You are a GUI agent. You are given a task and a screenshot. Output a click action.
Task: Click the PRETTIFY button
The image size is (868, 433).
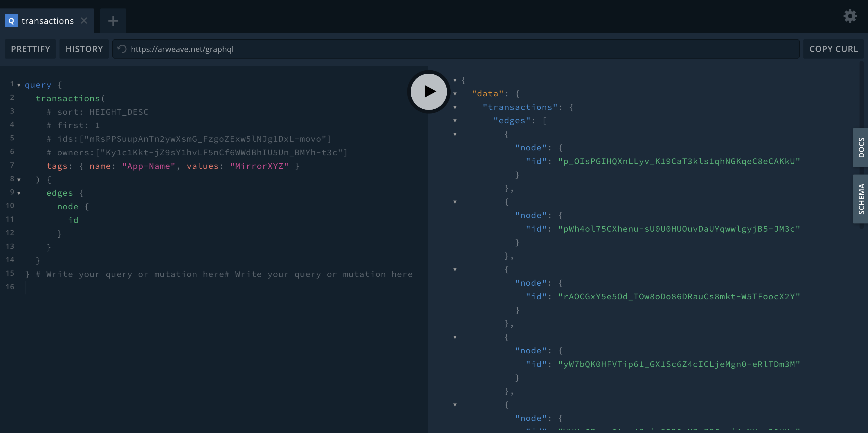(30, 49)
